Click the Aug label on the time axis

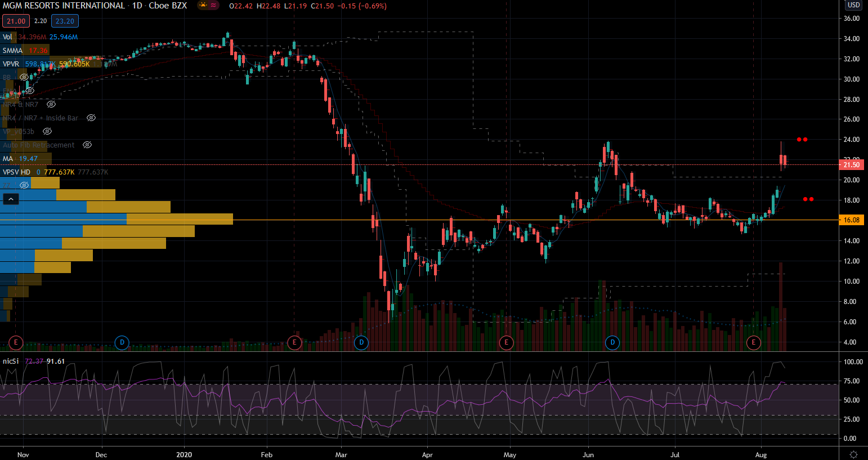tap(761, 454)
